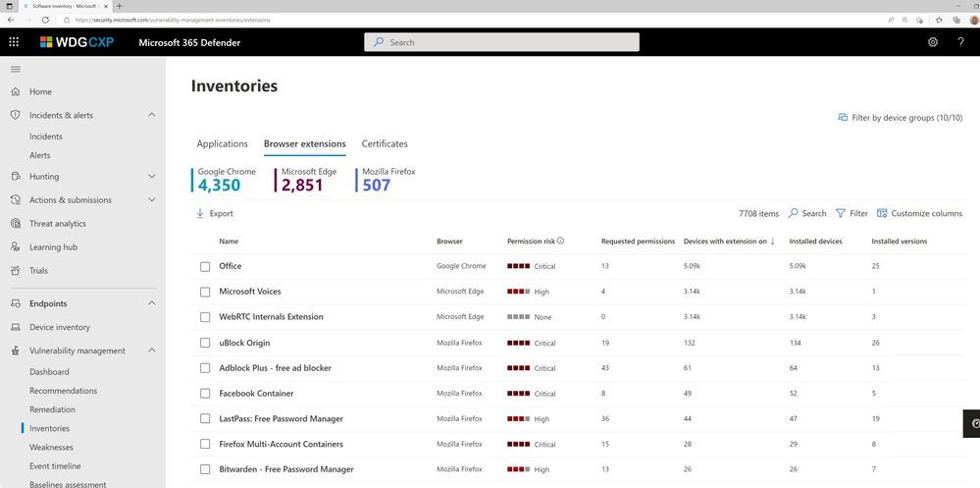Collapse the Endpoints section chevron
This screenshot has width=980, height=488.
pyautogui.click(x=151, y=303)
